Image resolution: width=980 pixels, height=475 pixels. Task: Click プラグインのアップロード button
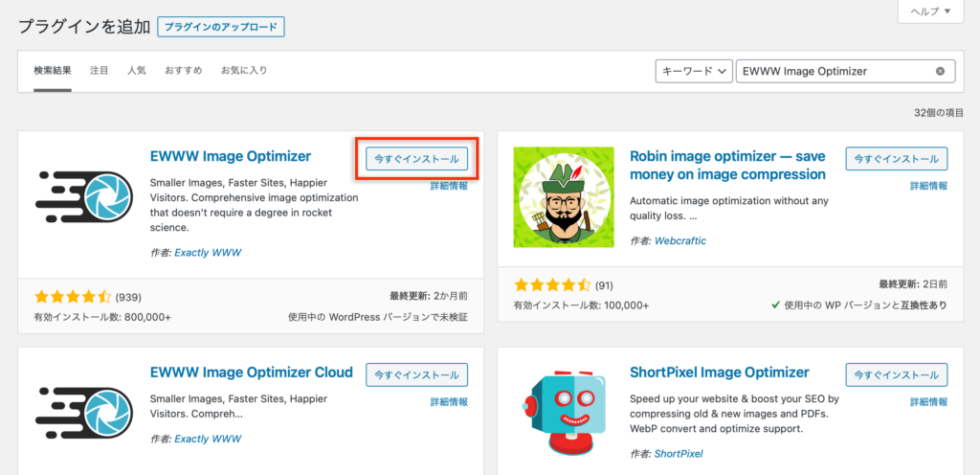tap(221, 27)
